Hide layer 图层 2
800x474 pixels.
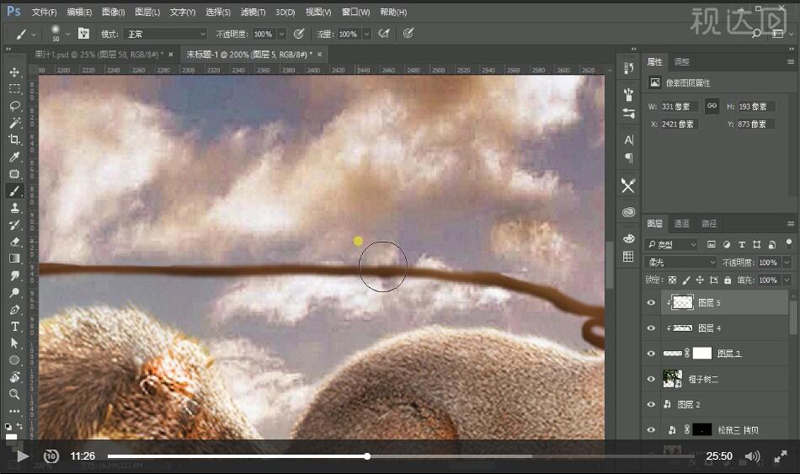click(651, 404)
